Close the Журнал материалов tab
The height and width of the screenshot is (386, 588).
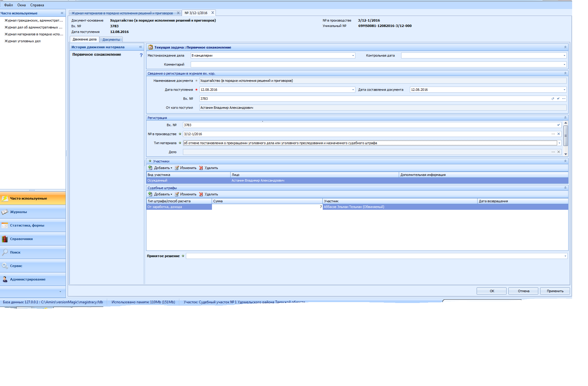pos(178,13)
